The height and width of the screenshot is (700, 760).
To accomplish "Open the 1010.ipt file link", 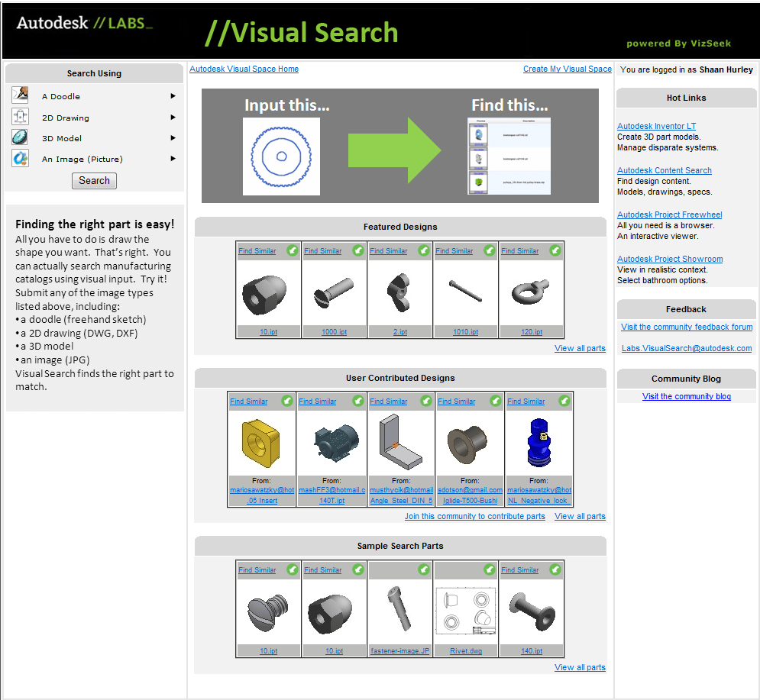I will coord(465,332).
